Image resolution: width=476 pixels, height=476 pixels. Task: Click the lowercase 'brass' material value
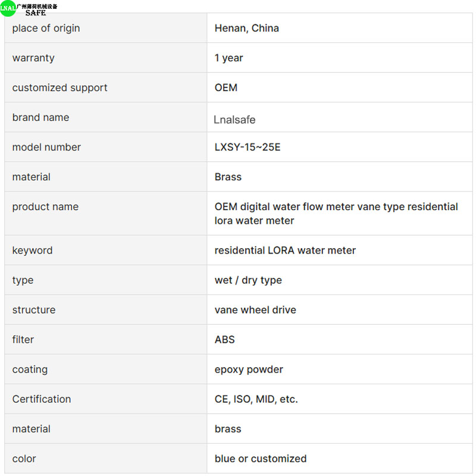coord(228,428)
